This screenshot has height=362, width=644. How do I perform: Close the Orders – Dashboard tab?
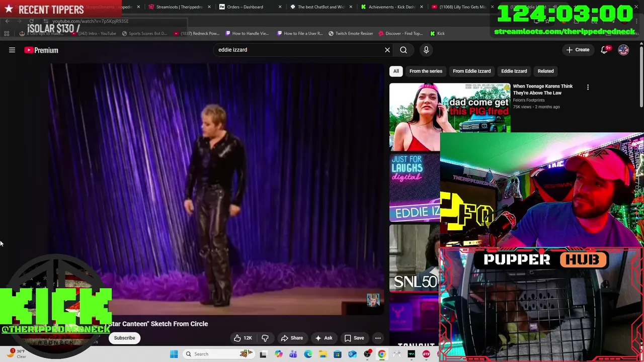tap(280, 7)
